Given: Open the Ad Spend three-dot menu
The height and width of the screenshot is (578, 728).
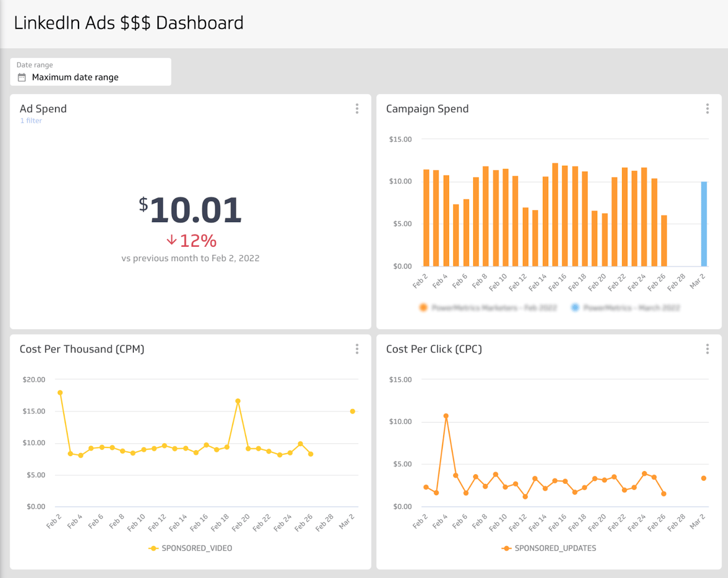Looking at the screenshot, I should (x=357, y=109).
